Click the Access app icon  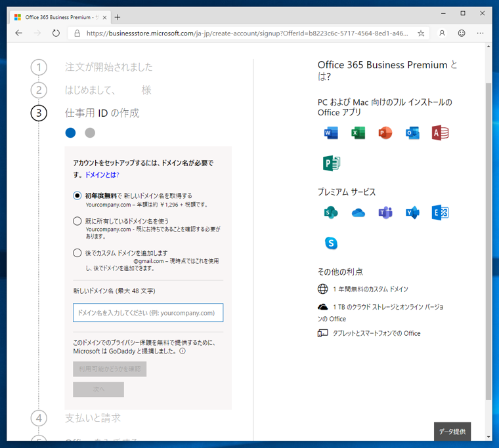pos(440,132)
